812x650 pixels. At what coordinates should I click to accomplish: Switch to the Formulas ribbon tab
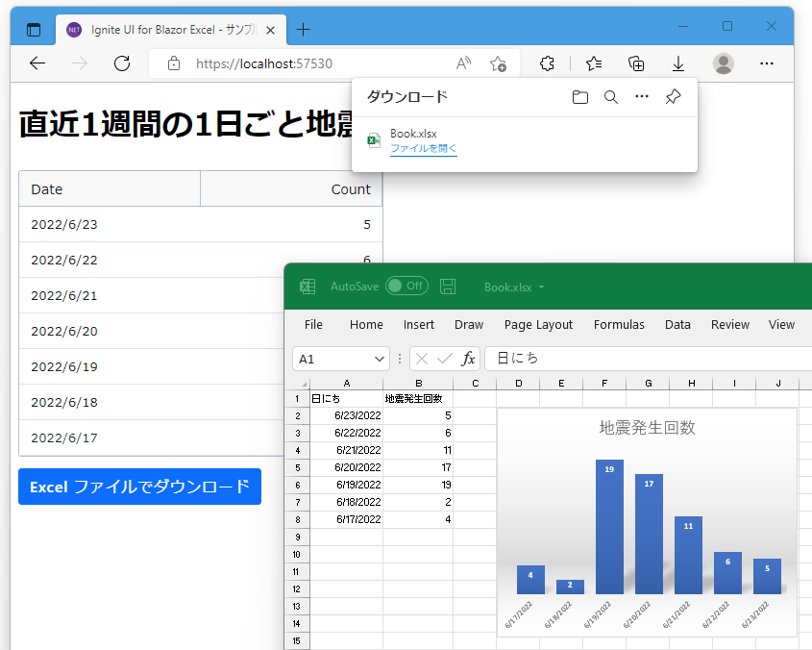coord(619,325)
